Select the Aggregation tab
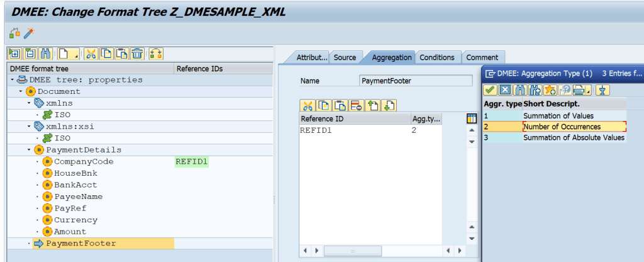 tap(391, 57)
